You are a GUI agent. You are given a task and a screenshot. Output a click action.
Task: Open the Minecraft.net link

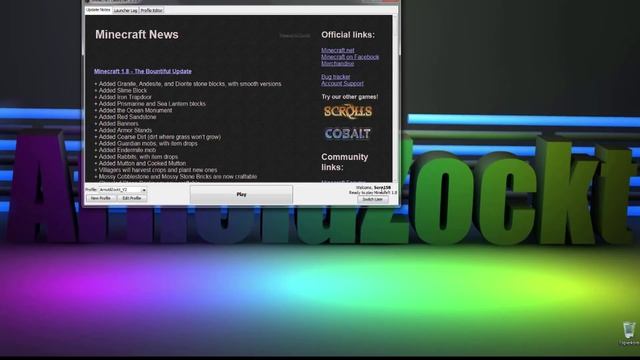tap(338, 50)
